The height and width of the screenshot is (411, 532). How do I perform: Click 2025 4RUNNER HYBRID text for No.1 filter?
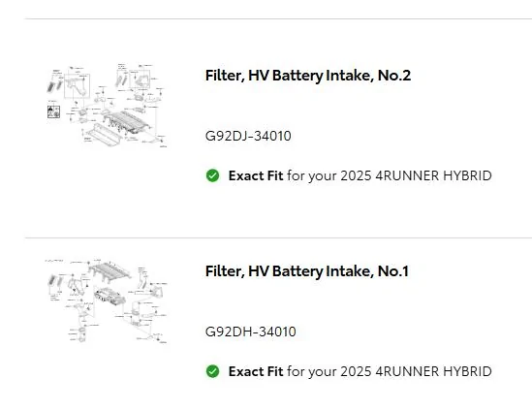click(416, 371)
